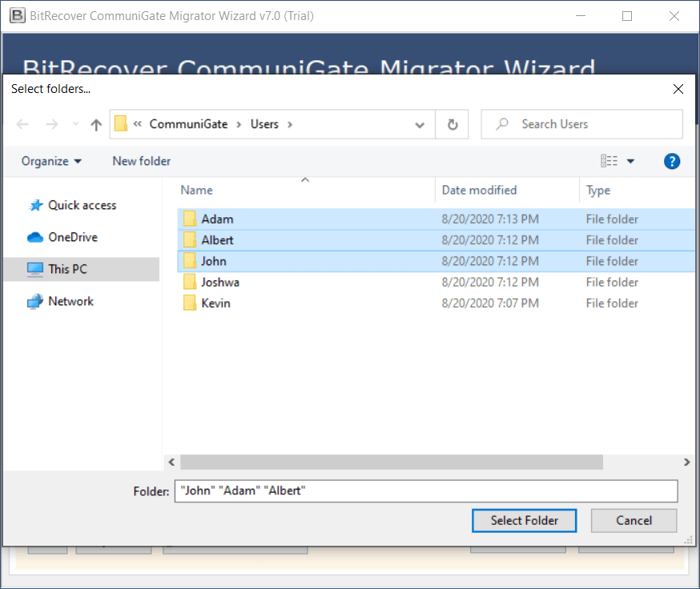Screen dimensions: 700x589
Task: Select Quick access in navigation pane
Action: coord(82,205)
